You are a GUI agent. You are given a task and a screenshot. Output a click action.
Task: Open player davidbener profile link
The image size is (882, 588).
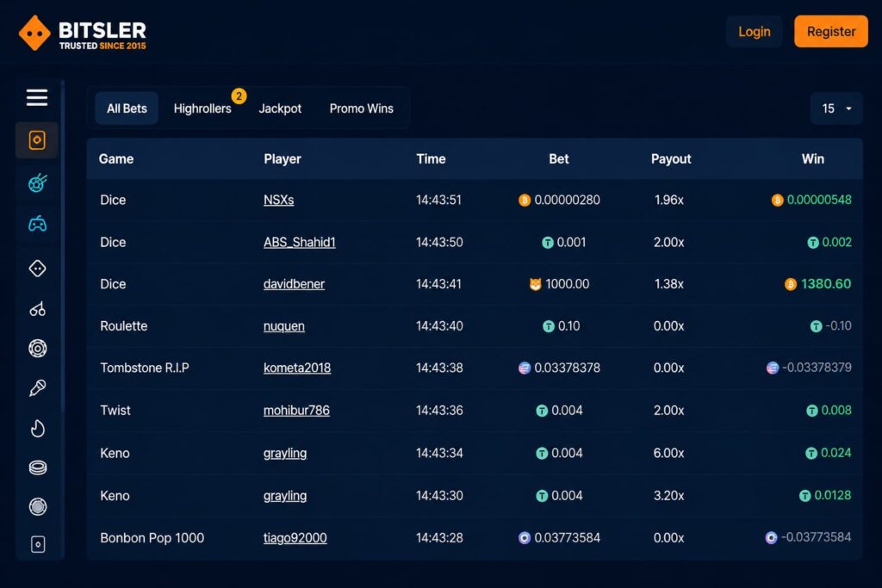(x=294, y=284)
